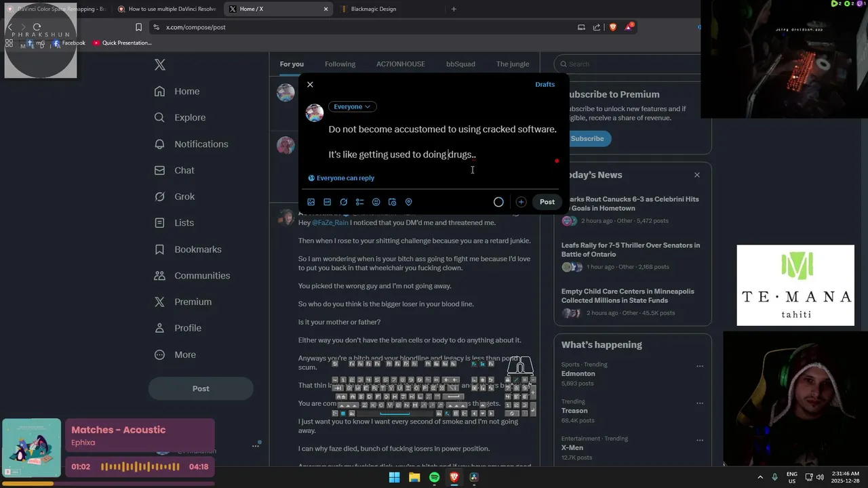Open the GIF picker in post composer
The height and width of the screenshot is (488, 868).
[x=328, y=202]
